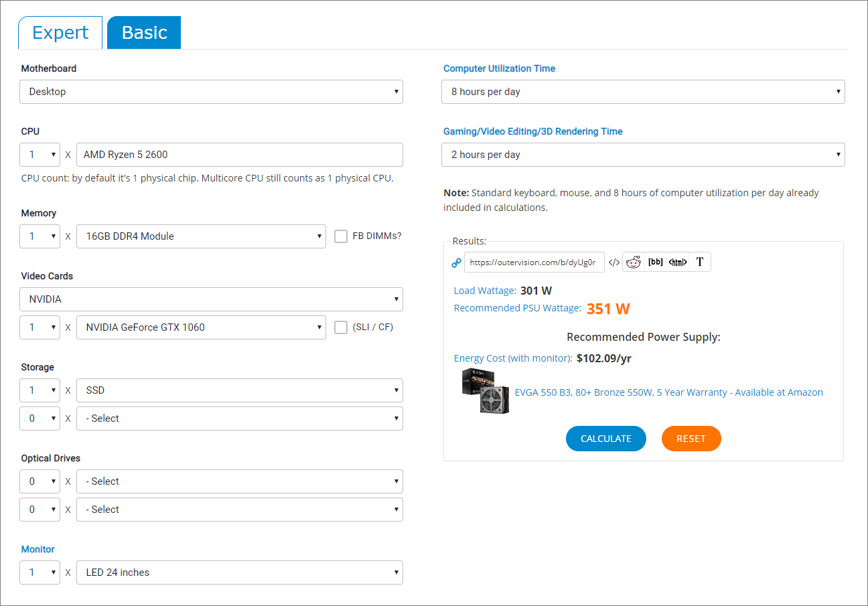This screenshot has height=606, width=868.
Task: Open the second Storage quantity dropdown
Action: pos(40,419)
